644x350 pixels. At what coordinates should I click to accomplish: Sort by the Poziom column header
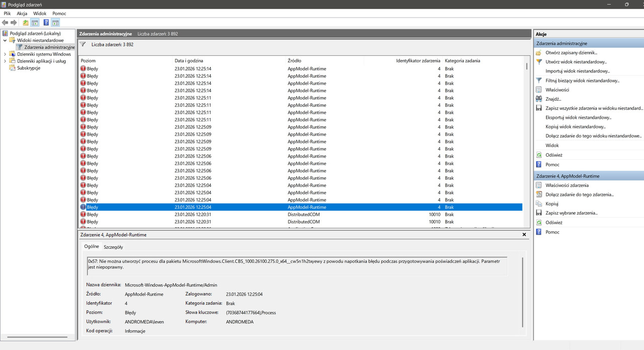pos(88,60)
